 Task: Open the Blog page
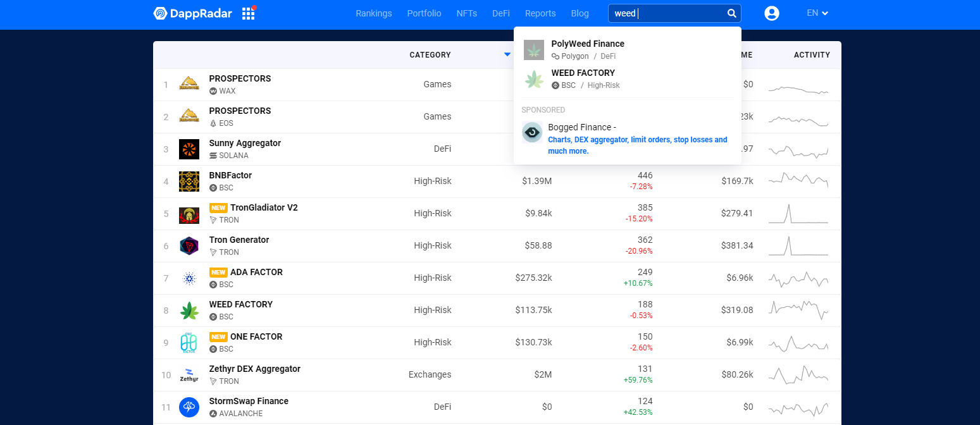coord(580,13)
